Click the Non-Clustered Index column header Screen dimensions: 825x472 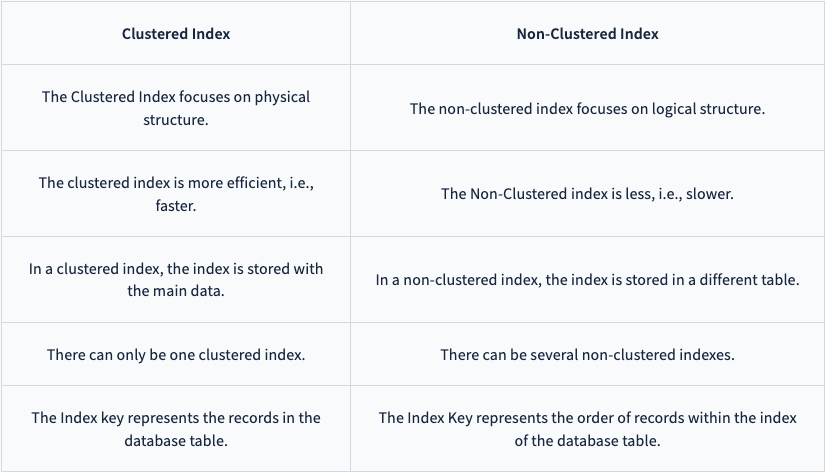tap(587, 33)
